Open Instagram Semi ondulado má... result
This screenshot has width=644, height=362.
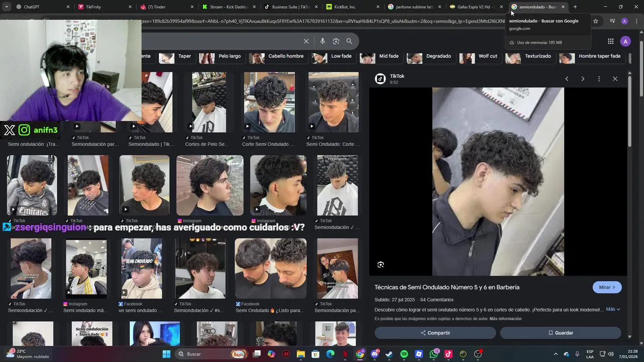tap(86, 268)
